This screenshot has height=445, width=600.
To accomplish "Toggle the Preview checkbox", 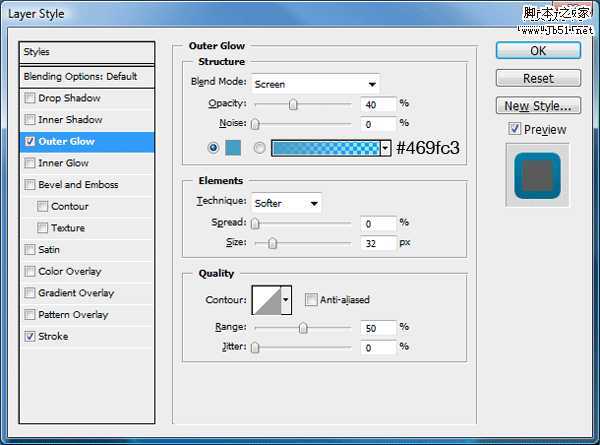I will (515, 129).
